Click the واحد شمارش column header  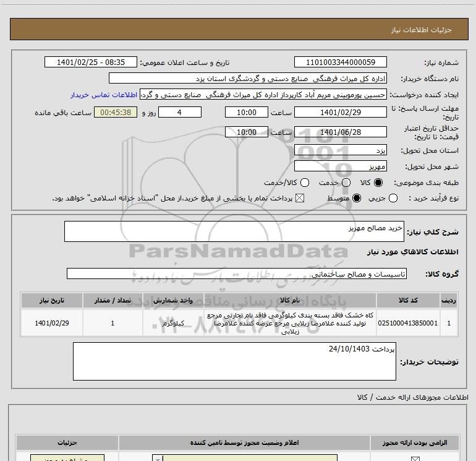(x=173, y=301)
